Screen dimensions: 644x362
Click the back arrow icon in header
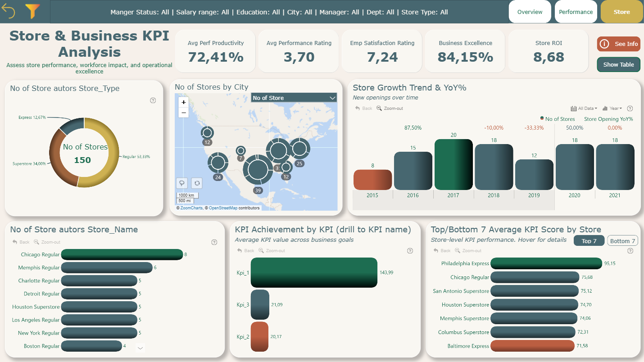pyautogui.click(x=9, y=11)
